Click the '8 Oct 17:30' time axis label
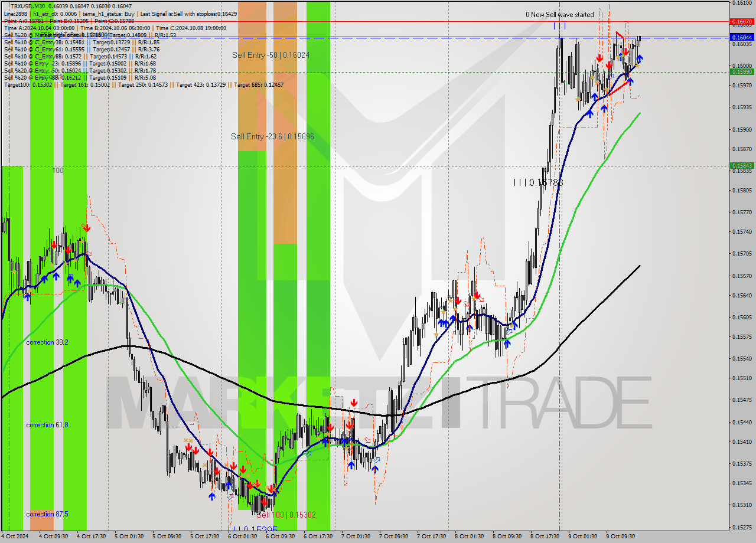This screenshot has width=756, height=543. coord(545,537)
